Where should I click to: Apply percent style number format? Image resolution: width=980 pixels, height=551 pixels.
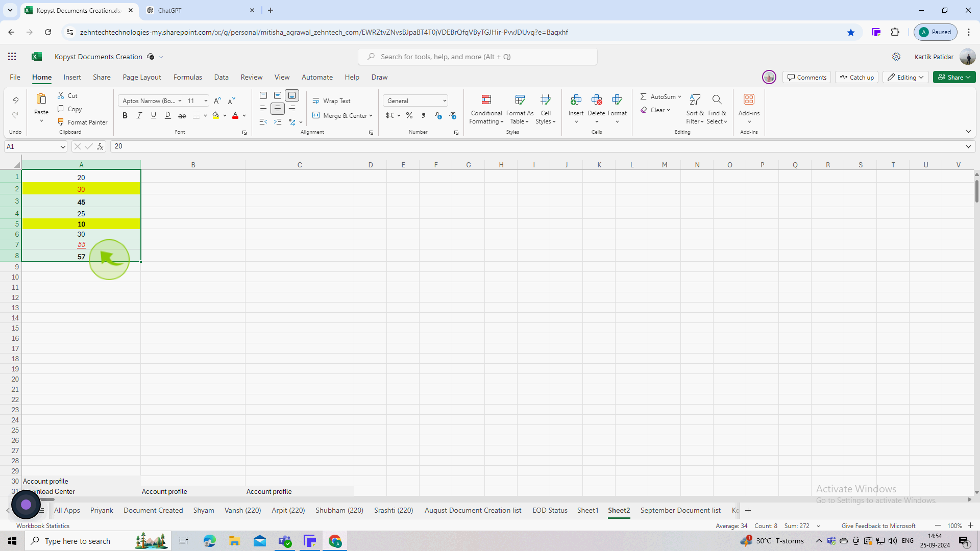409,116
